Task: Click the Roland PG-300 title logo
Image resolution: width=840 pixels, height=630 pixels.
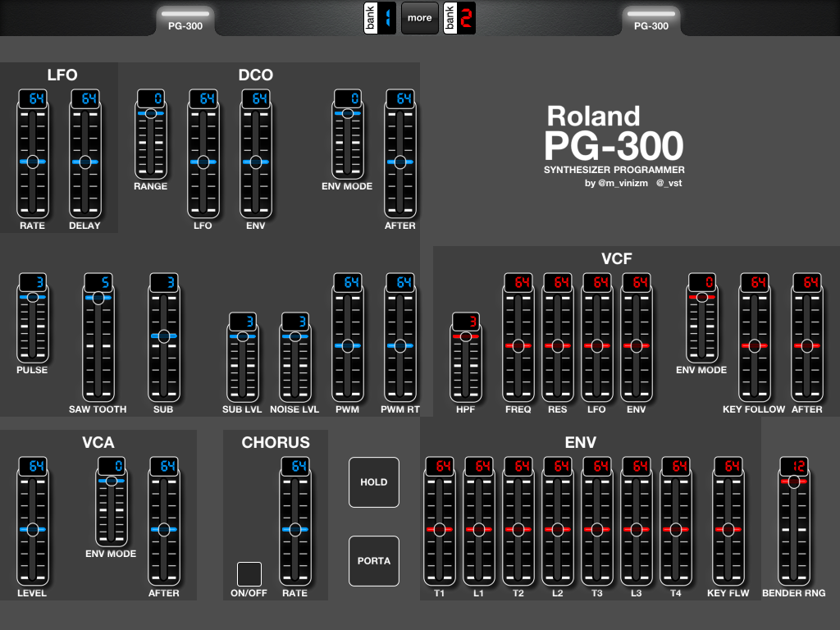Action: 614,133
